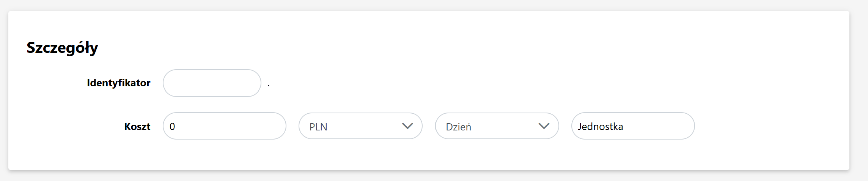Click the dot after the Identyfikator field
Image resolution: width=868 pixels, height=181 pixels.
[x=269, y=86]
